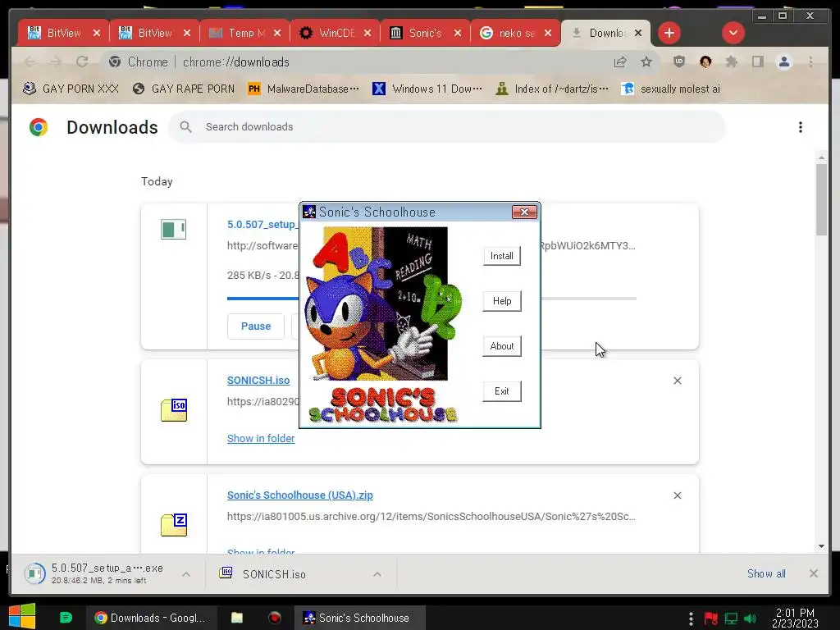Click the network tray icon
Viewport: 840px width, 630px height.
pyautogui.click(x=731, y=619)
